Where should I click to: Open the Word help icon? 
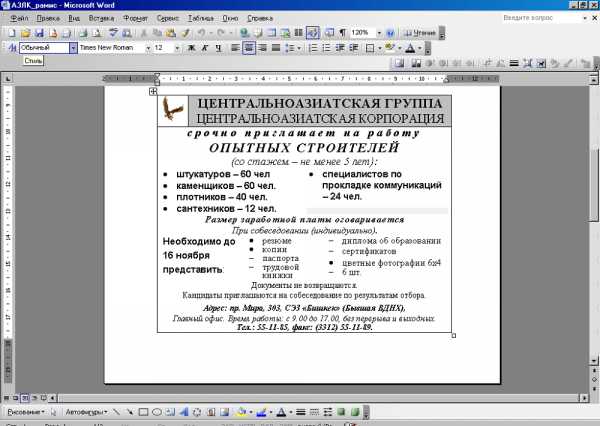(x=390, y=33)
